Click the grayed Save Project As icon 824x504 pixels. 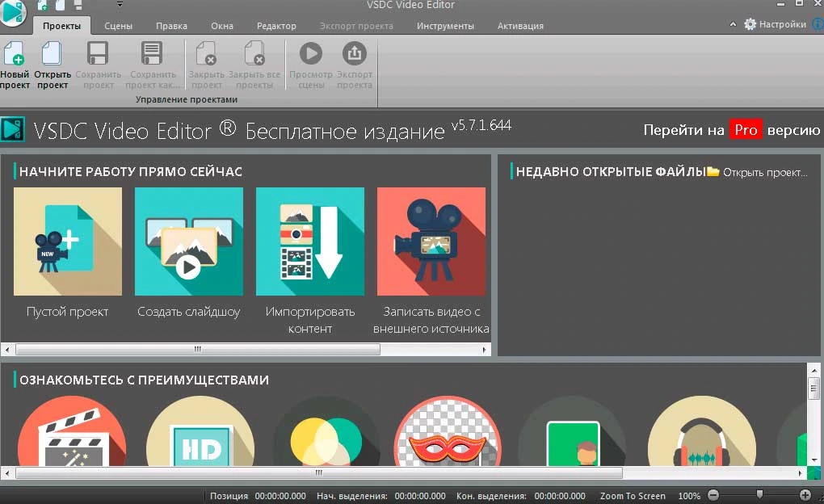tap(152, 53)
